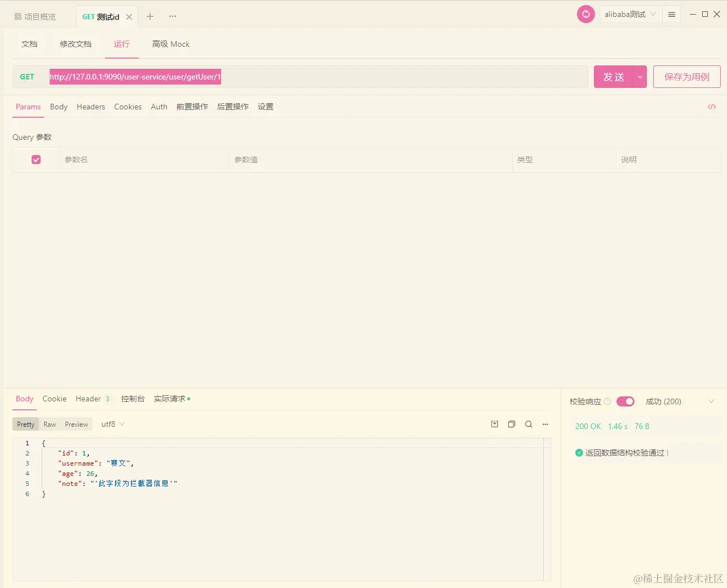The height and width of the screenshot is (588, 727).
Task: Search the response body via magnifier icon
Action: click(x=528, y=424)
